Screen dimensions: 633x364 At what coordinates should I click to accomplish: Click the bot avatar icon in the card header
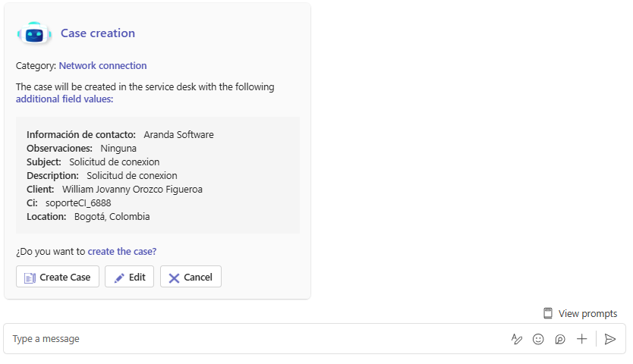pyautogui.click(x=33, y=33)
